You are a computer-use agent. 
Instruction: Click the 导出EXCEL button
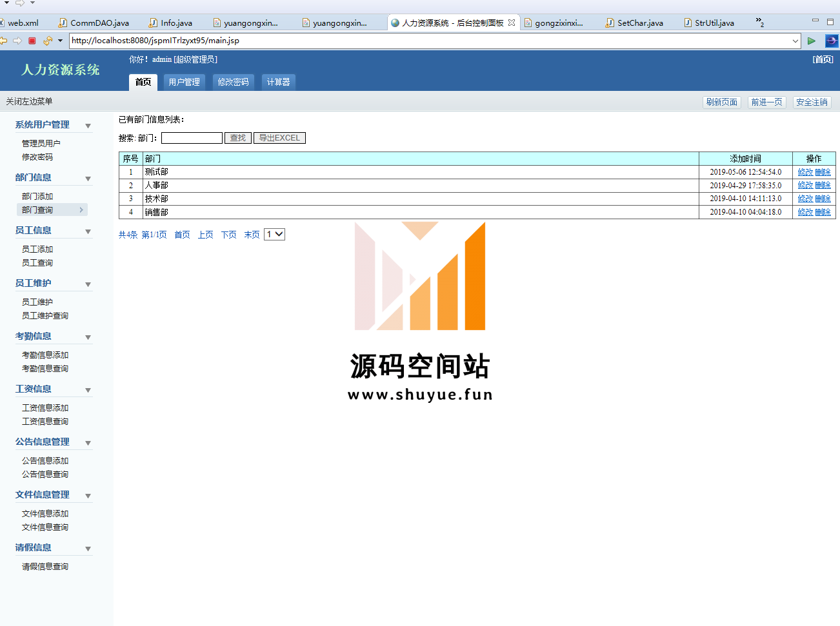[x=279, y=138]
